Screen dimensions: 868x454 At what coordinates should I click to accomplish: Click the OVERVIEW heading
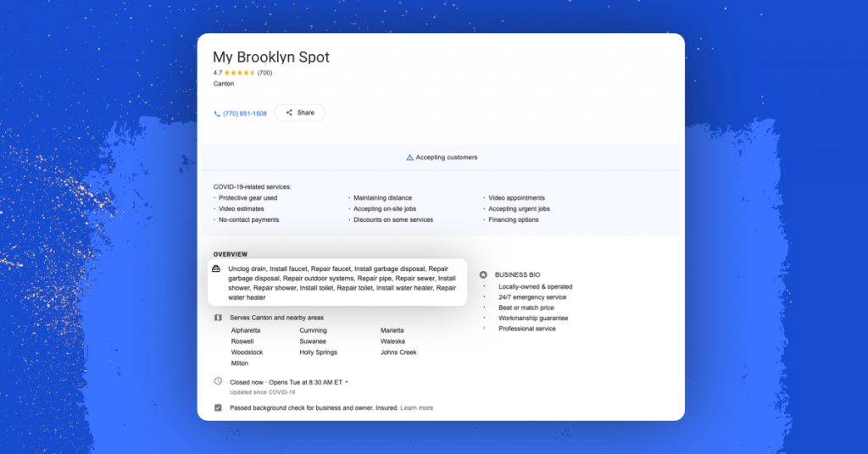231,254
